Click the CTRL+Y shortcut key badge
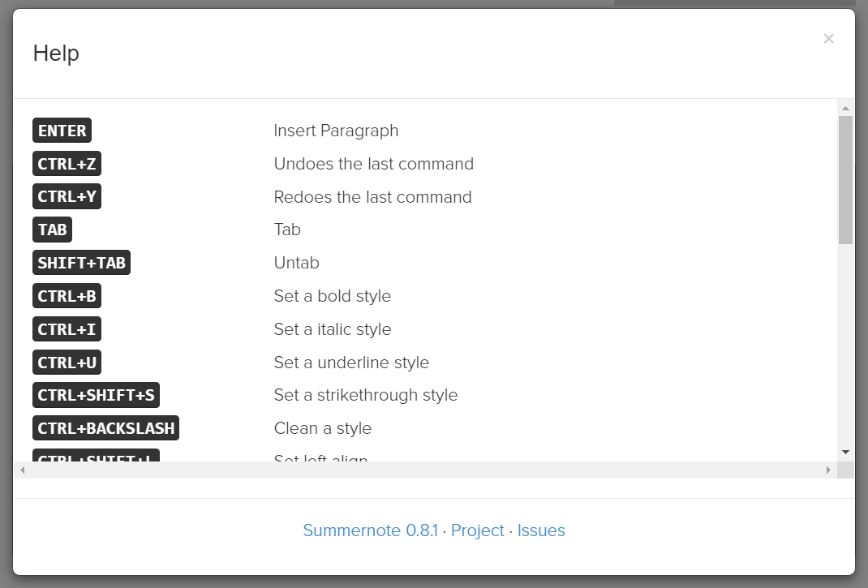This screenshot has width=868, height=588. tap(67, 197)
